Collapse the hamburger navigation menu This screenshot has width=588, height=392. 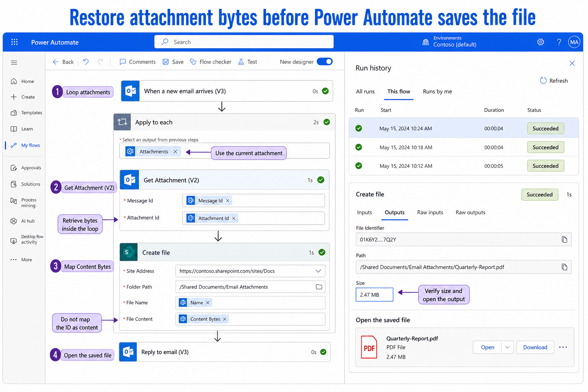(14, 62)
